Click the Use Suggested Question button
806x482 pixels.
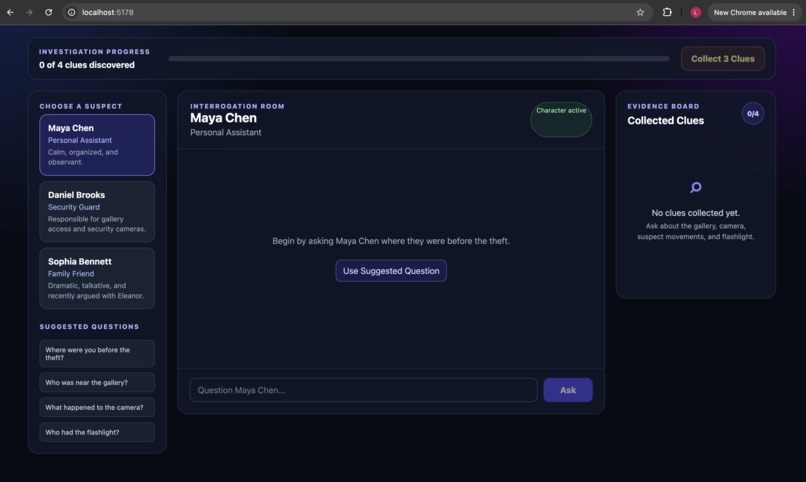[391, 271]
